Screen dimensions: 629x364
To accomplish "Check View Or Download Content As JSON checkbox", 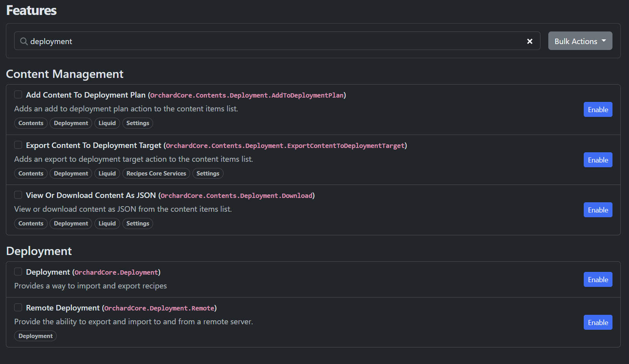I will click(x=18, y=195).
